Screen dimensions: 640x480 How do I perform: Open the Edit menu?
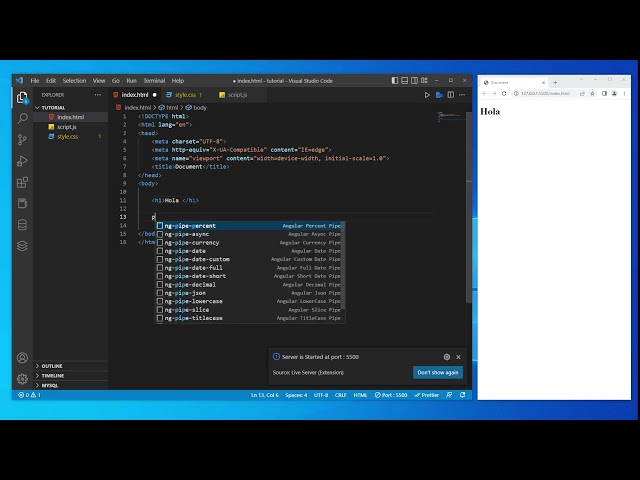pos(51,80)
